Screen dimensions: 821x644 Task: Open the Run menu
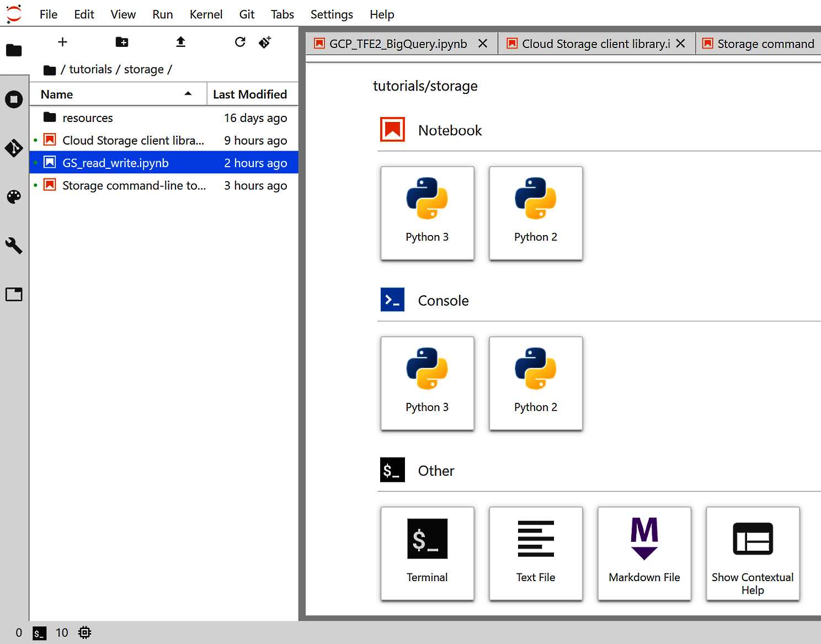point(163,14)
